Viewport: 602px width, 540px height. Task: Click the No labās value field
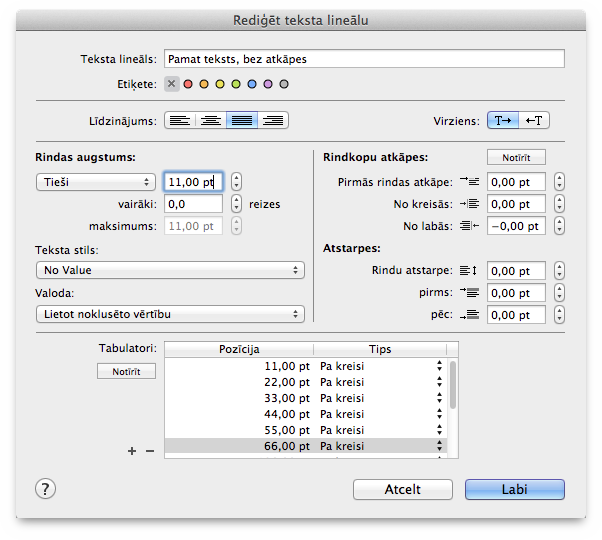[x=516, y=226]
